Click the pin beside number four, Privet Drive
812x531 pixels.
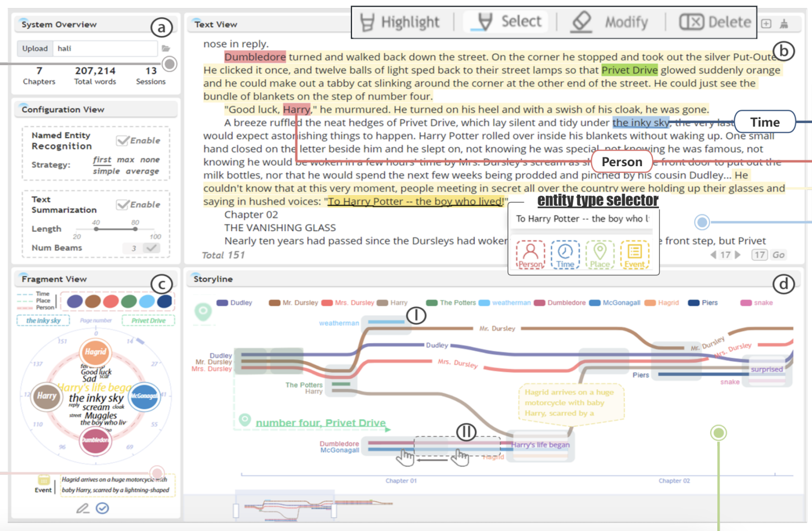245,420
